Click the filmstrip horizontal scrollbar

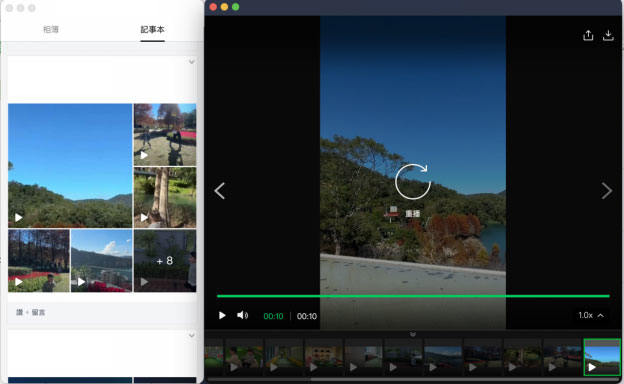pyautogui.click(x=464, y=380)
